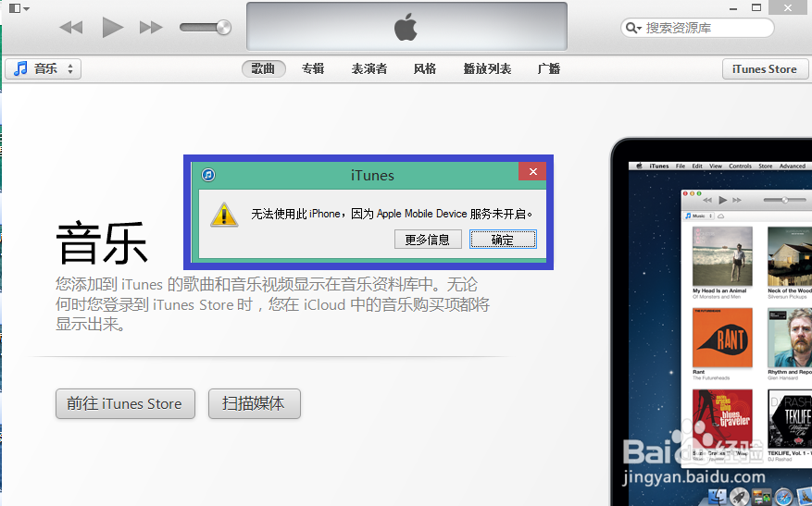Confirm the dialog with 确定
Screen dimensions: 812x506
click(x=503, y=240)
